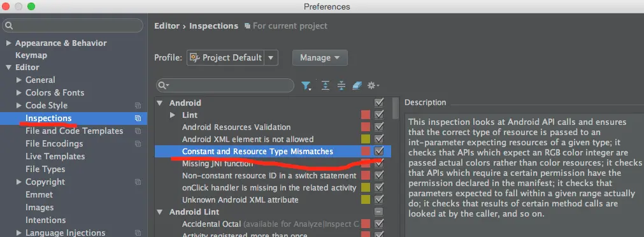Expand the General settings node
This screenshot has width=644, height=237.
coord(19,80)
